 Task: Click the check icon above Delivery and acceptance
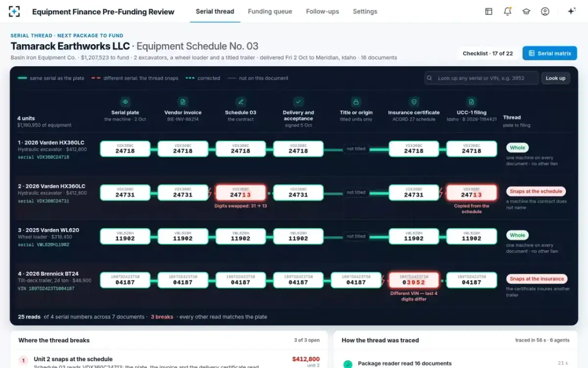pyautogui.click(x=298, y=102)
